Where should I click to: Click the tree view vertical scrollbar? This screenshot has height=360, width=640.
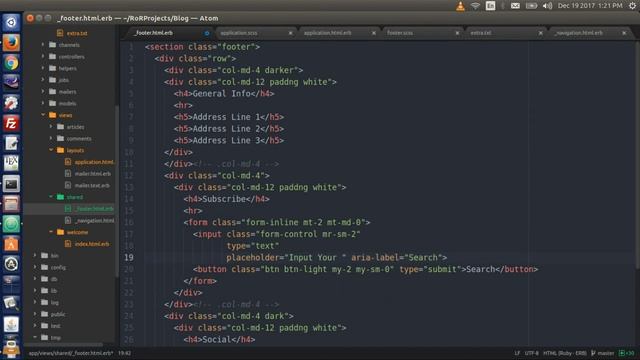pos(117,190)
